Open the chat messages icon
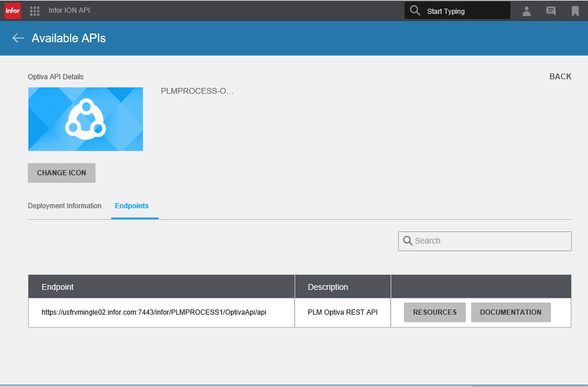 [550, 11]
